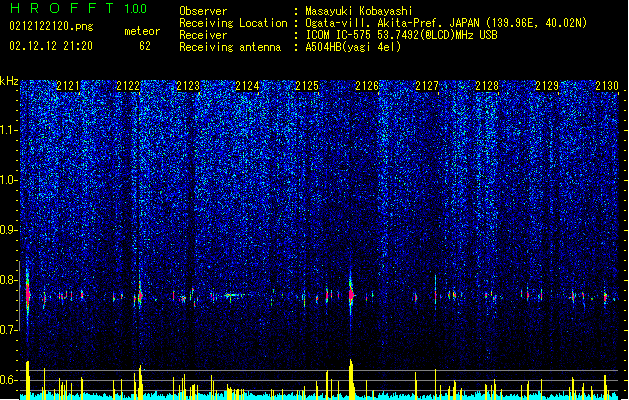Viewport: 629px width, 400px height.
Task: Click time marker 2130
Action: (x=607, y=85)
